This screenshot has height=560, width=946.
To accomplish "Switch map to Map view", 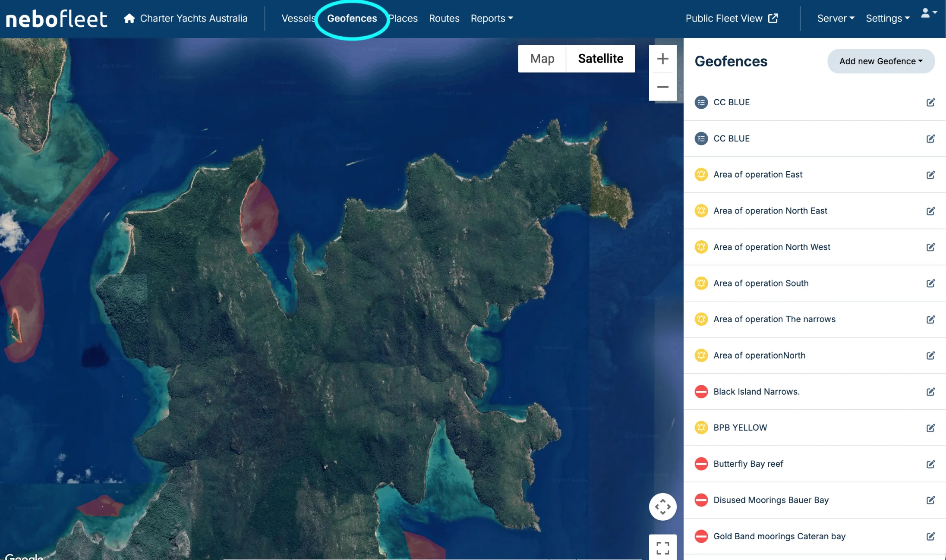I will click(x=542, y=59).
